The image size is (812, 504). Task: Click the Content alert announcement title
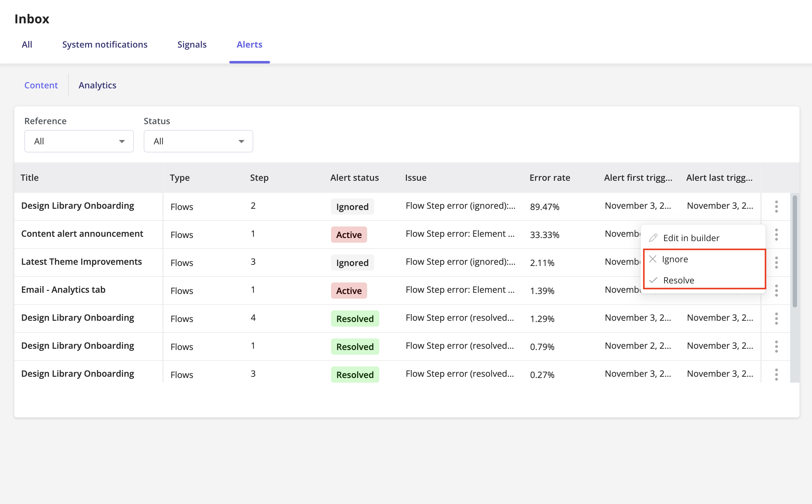(x=82, y=234)
